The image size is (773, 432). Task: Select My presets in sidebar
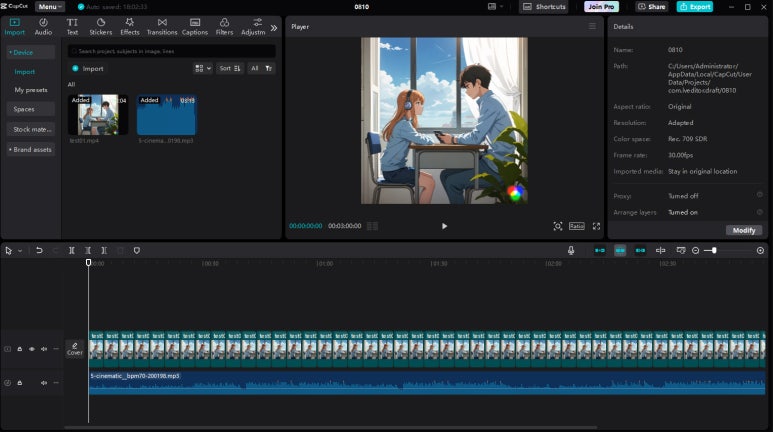(x=31, y=90)
